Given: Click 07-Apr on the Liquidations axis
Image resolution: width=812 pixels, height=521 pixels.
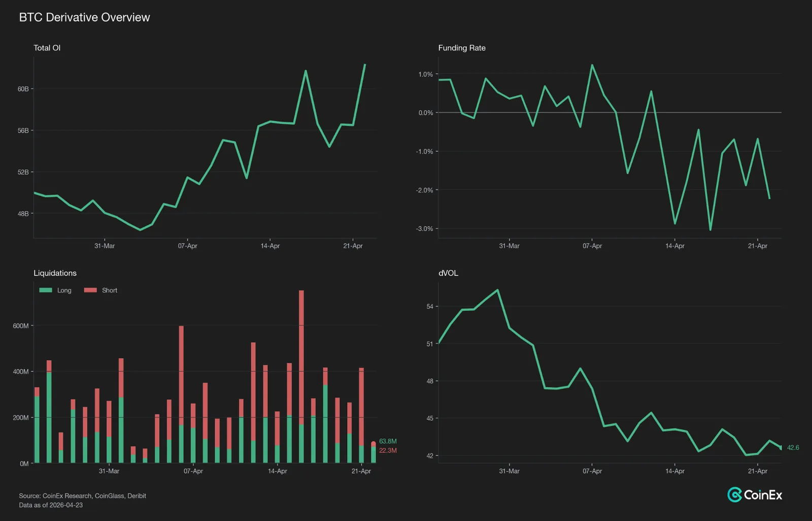Looking at the screenshot, I should (193, 471).
